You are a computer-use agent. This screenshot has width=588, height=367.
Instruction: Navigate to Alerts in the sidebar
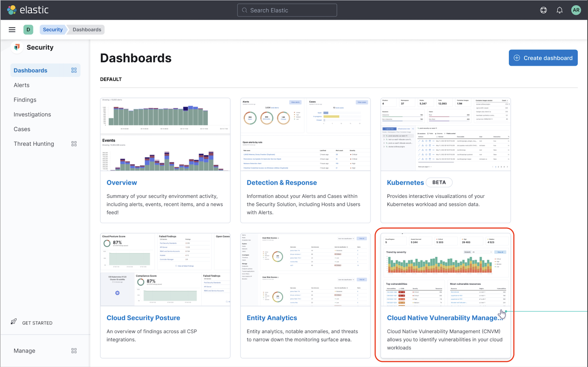21,85
